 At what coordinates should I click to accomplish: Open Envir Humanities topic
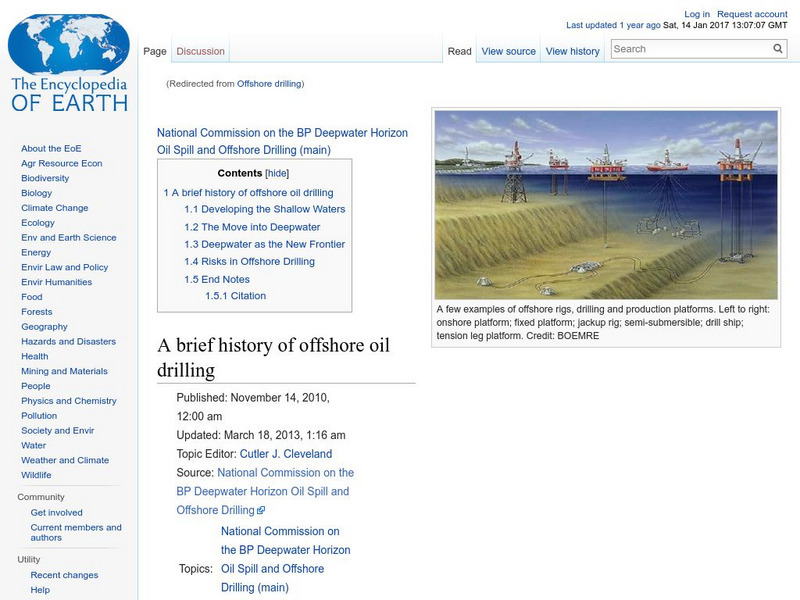[x=57, y=282]
